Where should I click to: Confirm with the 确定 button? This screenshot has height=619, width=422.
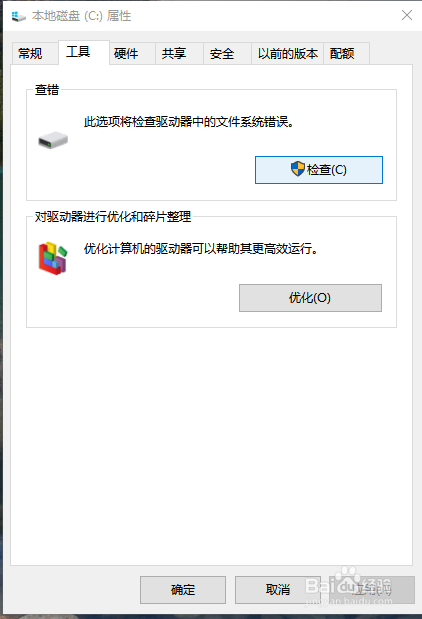[183, 590]
